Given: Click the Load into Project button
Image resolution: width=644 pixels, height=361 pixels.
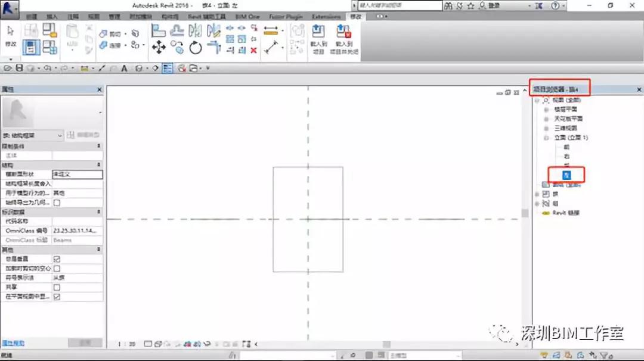Looking at the screenshot, I should tap(318, 39).
